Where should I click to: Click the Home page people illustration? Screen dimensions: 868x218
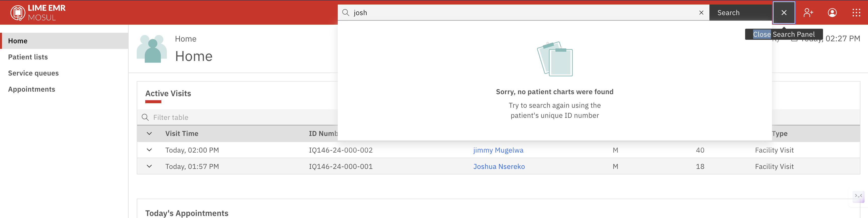tap(152, 49)
